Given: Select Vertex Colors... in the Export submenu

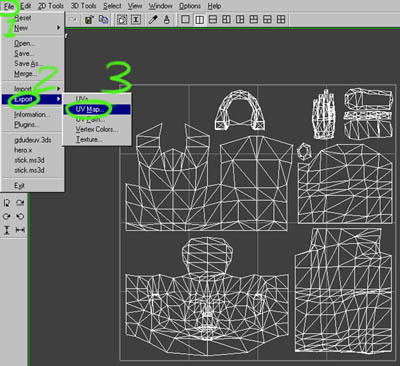Looking at the screenshot, I should 97,129.
